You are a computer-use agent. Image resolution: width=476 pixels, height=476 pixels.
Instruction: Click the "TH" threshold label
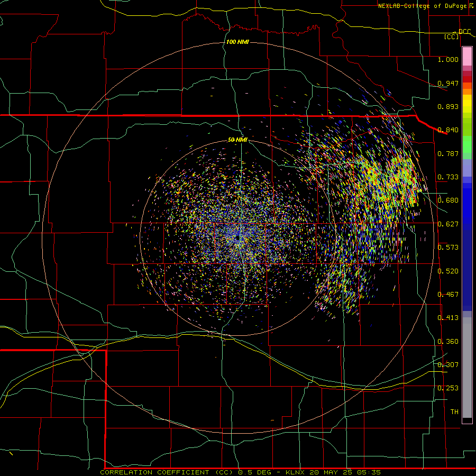click(454, 412)
